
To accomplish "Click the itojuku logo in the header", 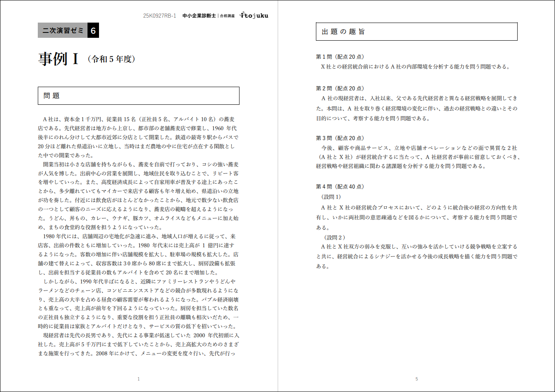I will pos(254,16).
